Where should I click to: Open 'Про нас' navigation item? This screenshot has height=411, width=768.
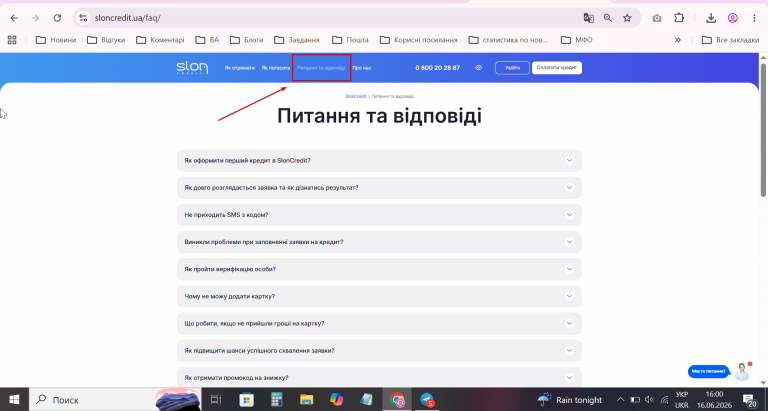point(361,68)
